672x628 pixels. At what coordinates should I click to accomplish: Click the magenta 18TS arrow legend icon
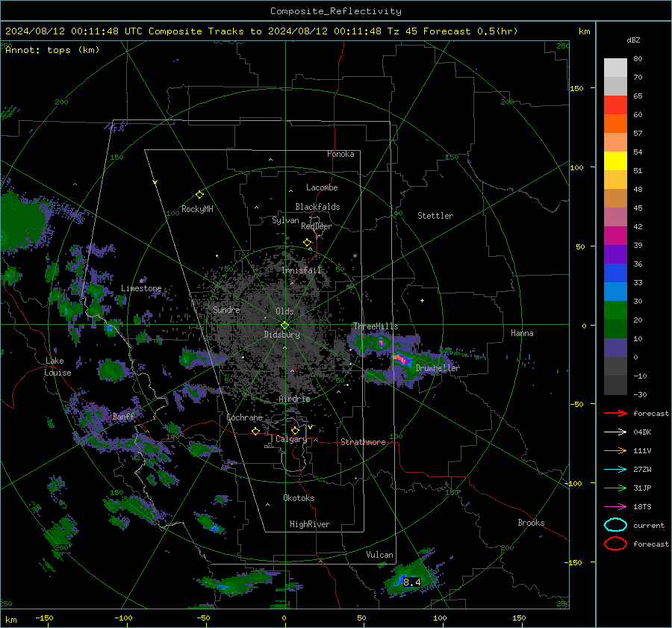[x=615, y=507]
